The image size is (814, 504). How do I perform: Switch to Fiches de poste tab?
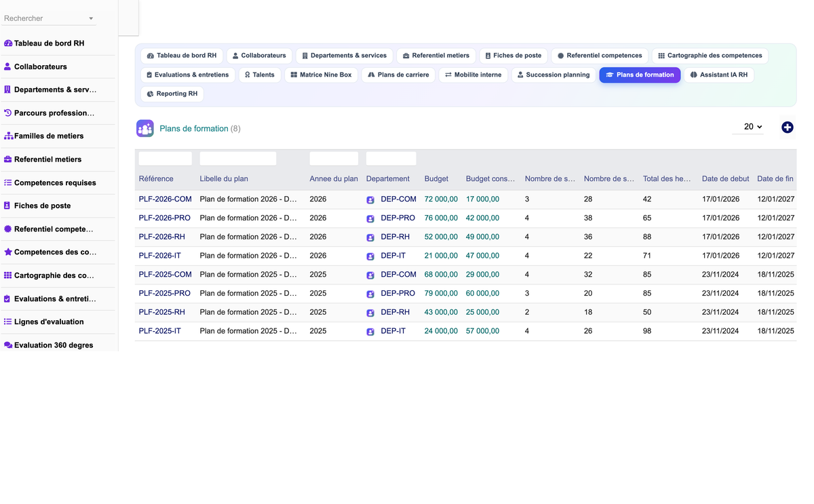513,56
